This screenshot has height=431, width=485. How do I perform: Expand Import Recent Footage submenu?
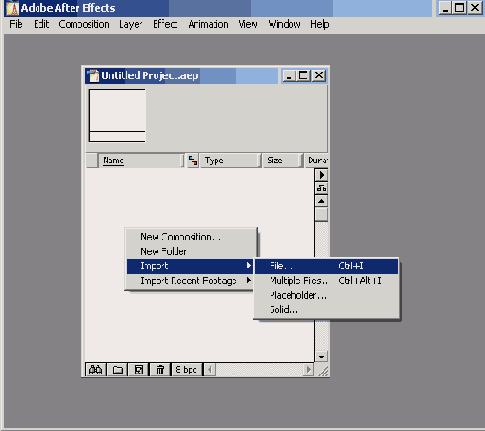(190, 281)
